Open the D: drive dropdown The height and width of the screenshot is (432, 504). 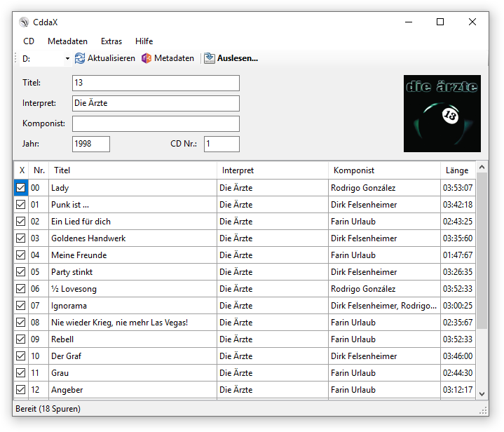(67, 59)
